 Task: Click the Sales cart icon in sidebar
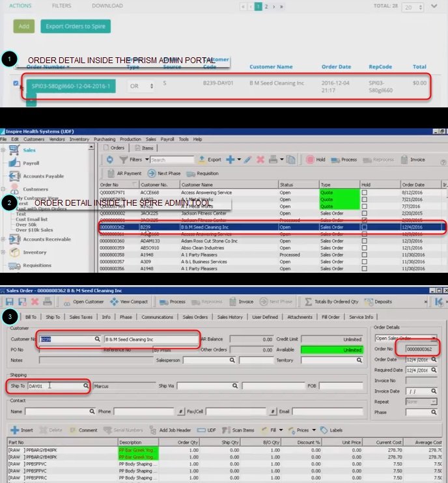[x=14, y=150]
